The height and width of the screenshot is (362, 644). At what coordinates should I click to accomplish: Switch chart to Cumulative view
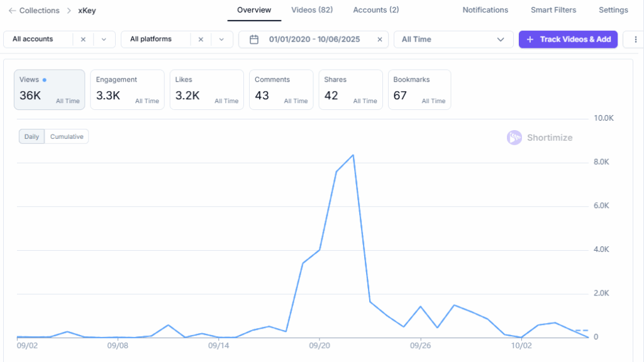(67, 136)
